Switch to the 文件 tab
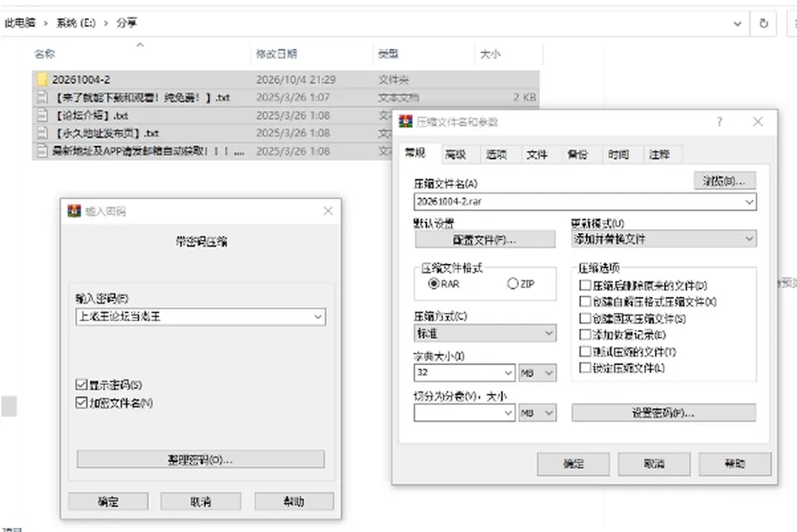Screen dimensions: 797x532 pos(537,154)
